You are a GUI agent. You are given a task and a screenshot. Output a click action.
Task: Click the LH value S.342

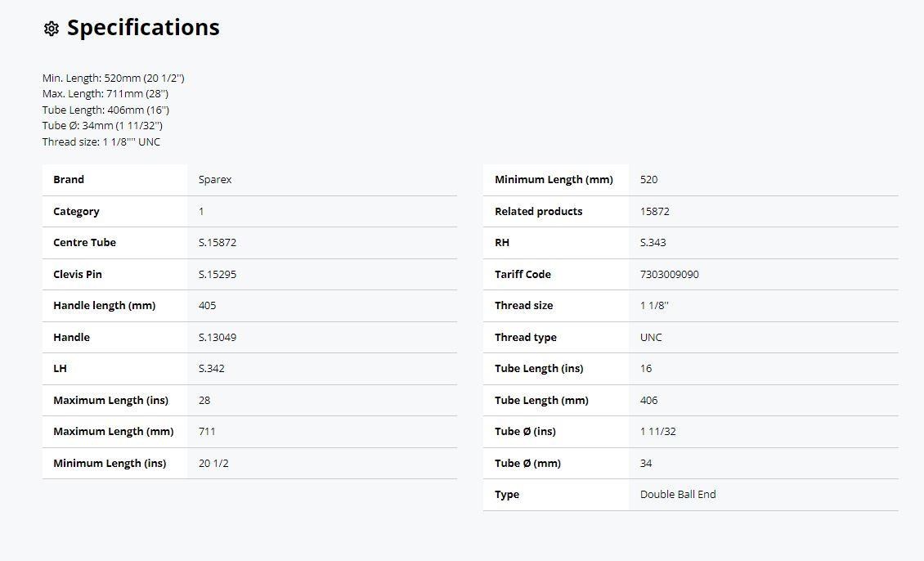point(212,368)
